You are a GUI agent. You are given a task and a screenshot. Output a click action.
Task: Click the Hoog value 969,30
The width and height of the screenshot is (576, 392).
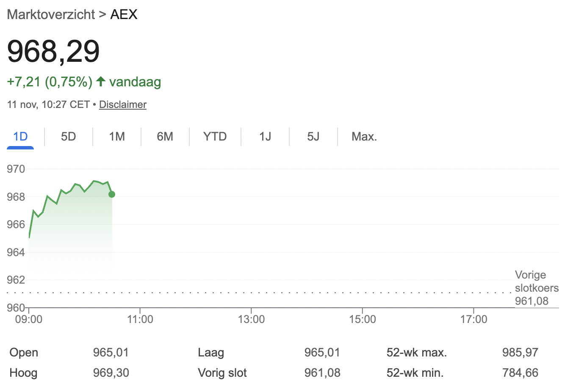[x=111, y=373]
